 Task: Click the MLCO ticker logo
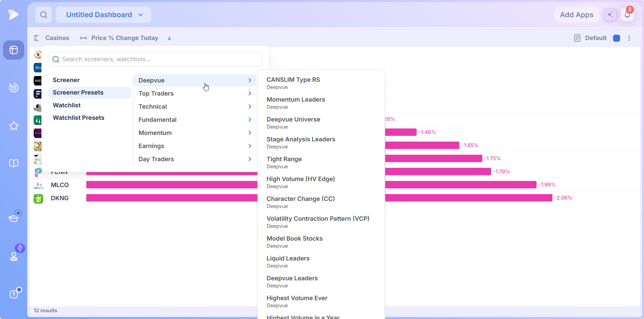click(x=38, y=185)
